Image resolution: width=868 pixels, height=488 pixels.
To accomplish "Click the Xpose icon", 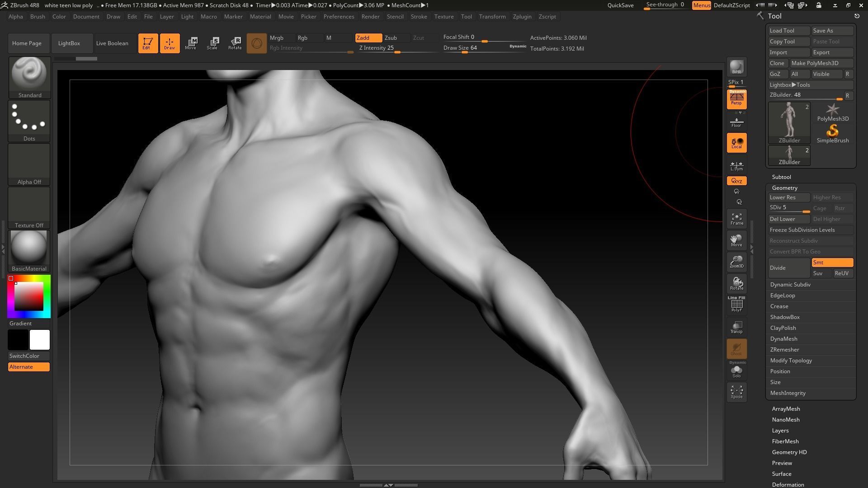I will 736,392.
